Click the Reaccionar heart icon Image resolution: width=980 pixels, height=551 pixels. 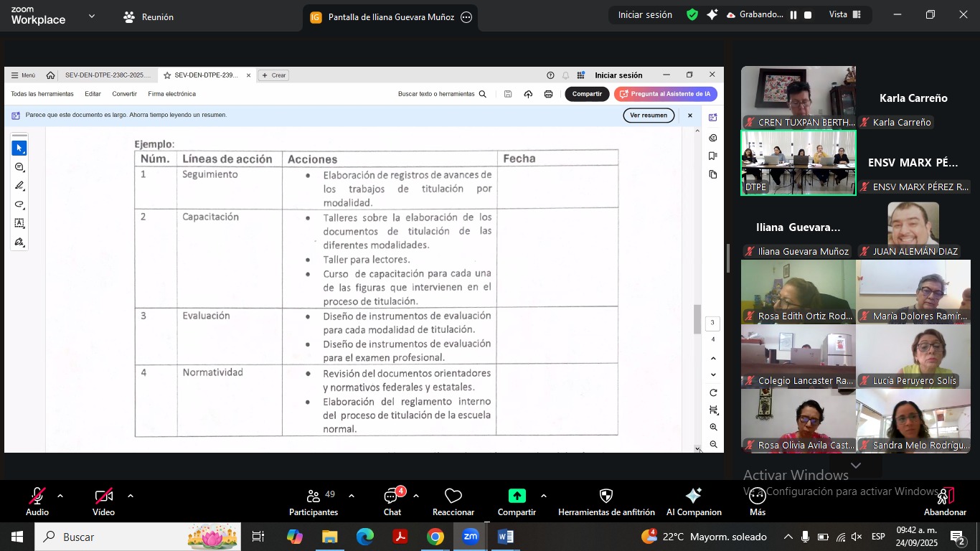pos(453,496)
